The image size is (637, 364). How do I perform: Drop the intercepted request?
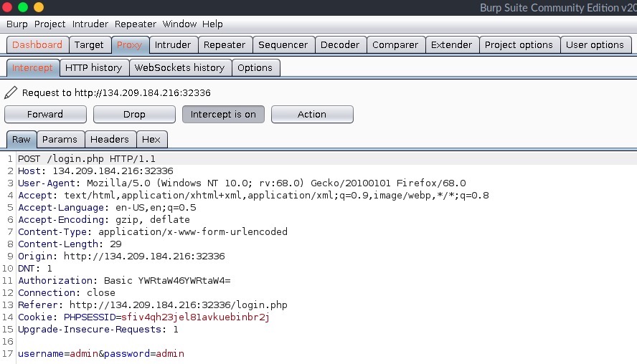(134, 115)
